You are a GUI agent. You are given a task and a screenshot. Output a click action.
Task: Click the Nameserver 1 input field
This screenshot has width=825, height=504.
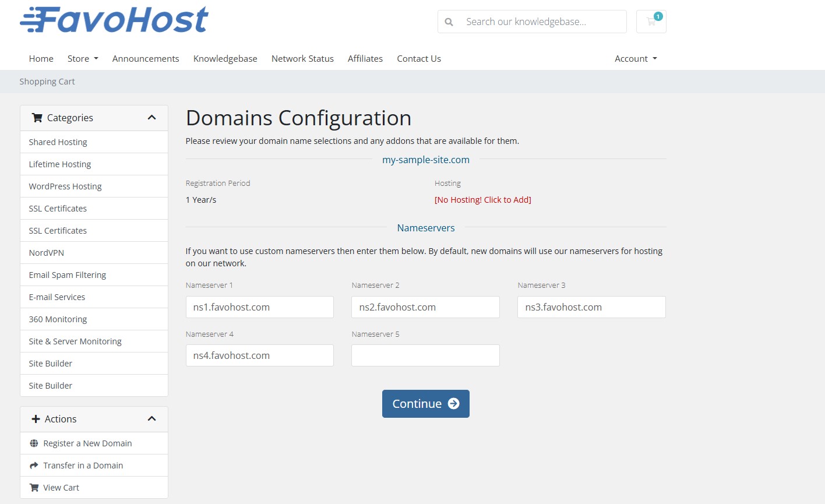259,307
